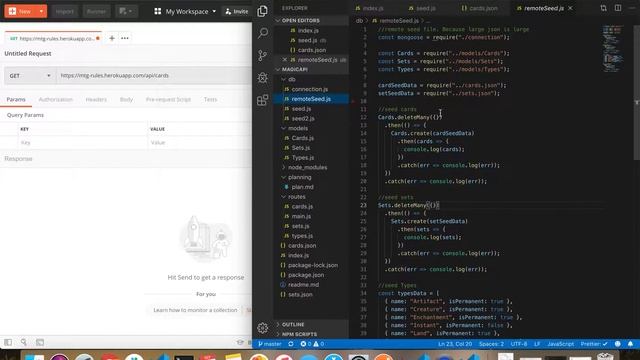Viewport: 640px width, 360px height.
Task: Click the notifications bell in status bar
Action: (x=630, y=344)
